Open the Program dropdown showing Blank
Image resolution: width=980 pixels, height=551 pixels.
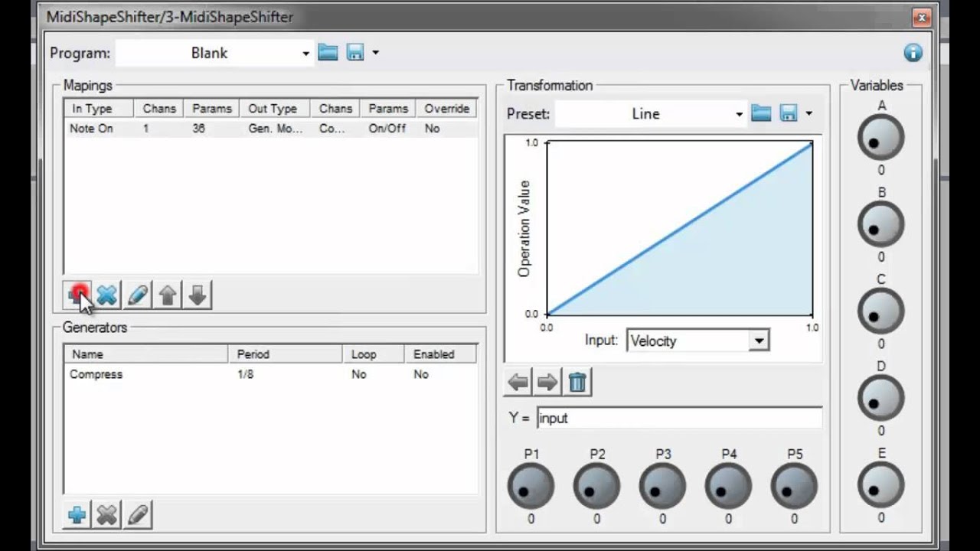(214, 53)
